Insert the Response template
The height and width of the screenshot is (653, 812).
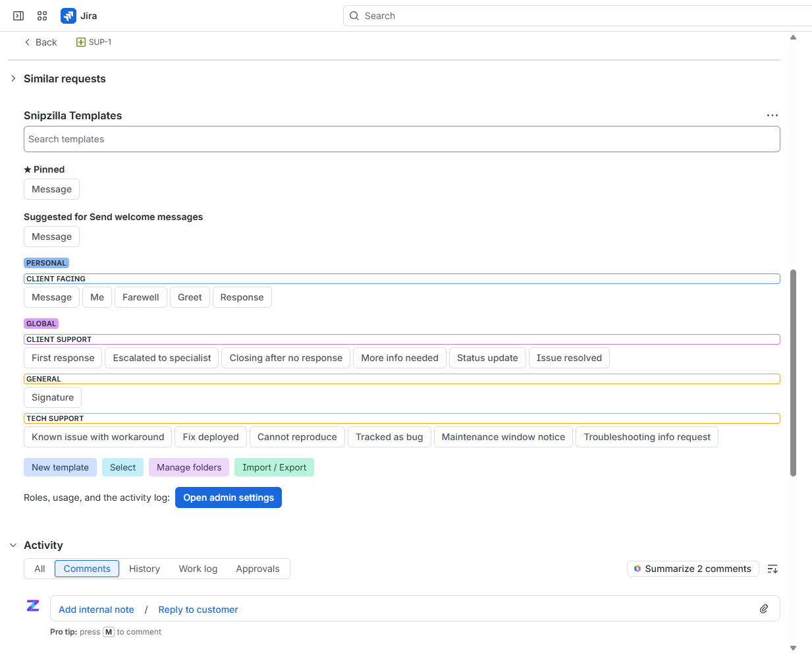pyautogui.click(x=242, y=297)
